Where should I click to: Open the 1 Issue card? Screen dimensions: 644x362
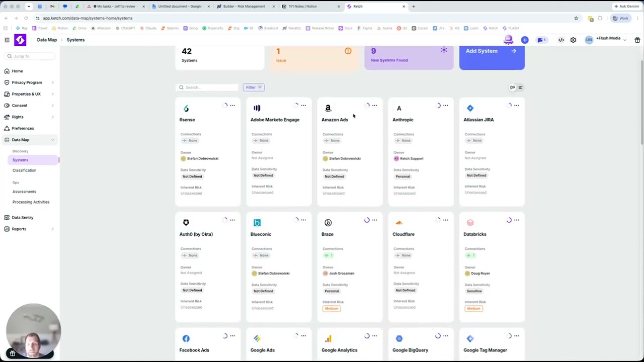tap(314, 57)
